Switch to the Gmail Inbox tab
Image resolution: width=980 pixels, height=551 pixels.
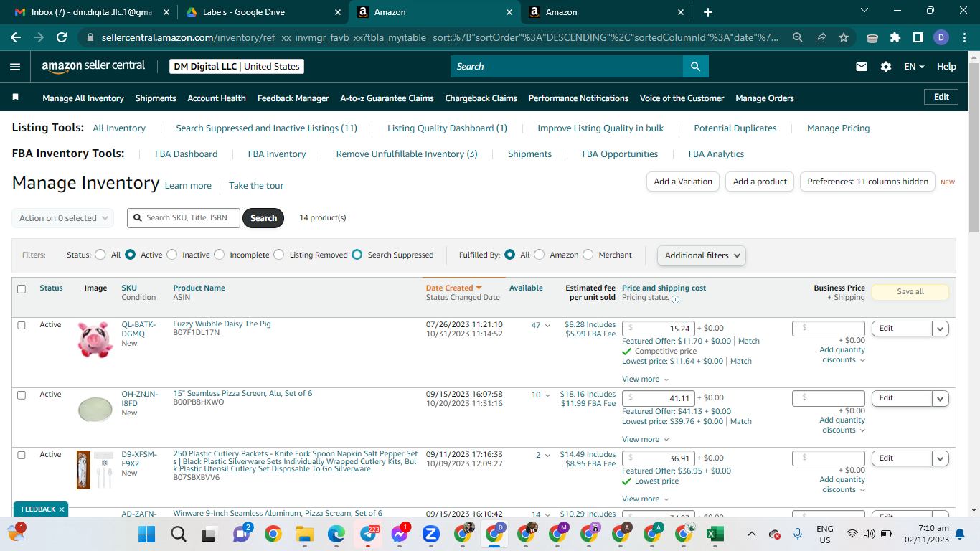click(x=92, y=12)
